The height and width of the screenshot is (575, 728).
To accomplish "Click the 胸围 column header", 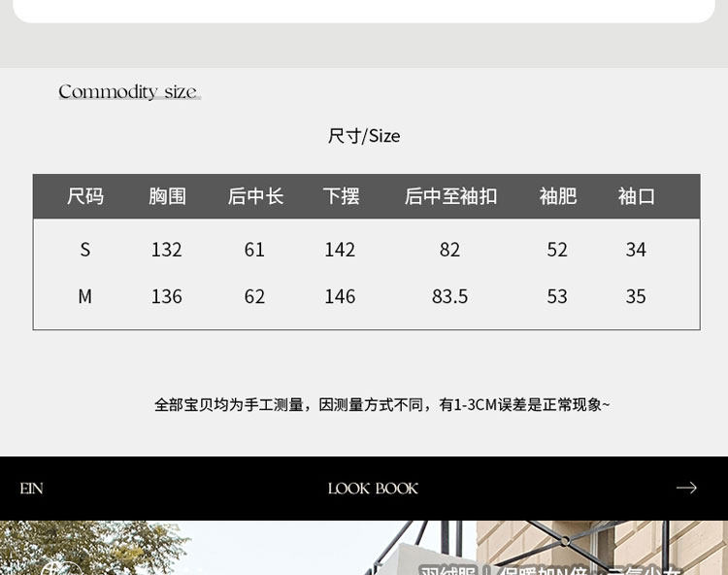I will (x=167, y=196).
